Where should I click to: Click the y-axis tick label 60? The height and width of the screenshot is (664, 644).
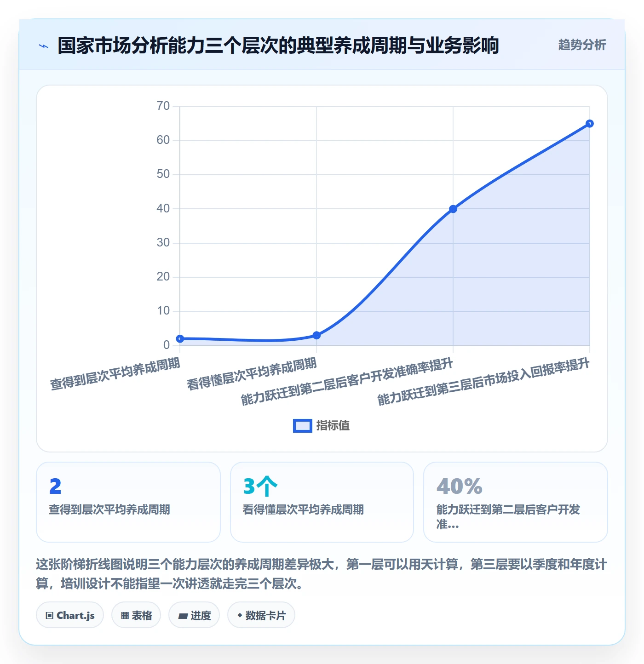(x=163, y=140)
